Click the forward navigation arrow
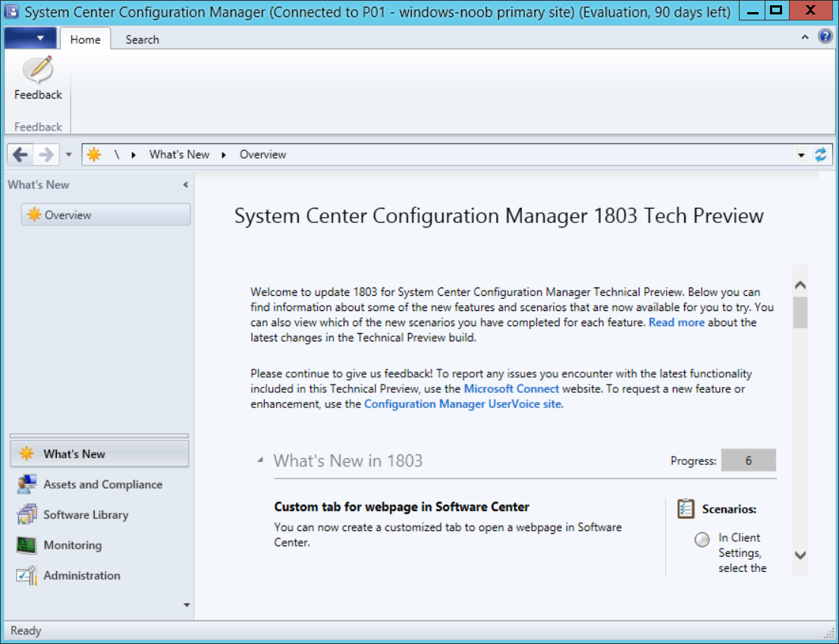The width and height of the screenshot is (839, 644). tap(46, 155)
